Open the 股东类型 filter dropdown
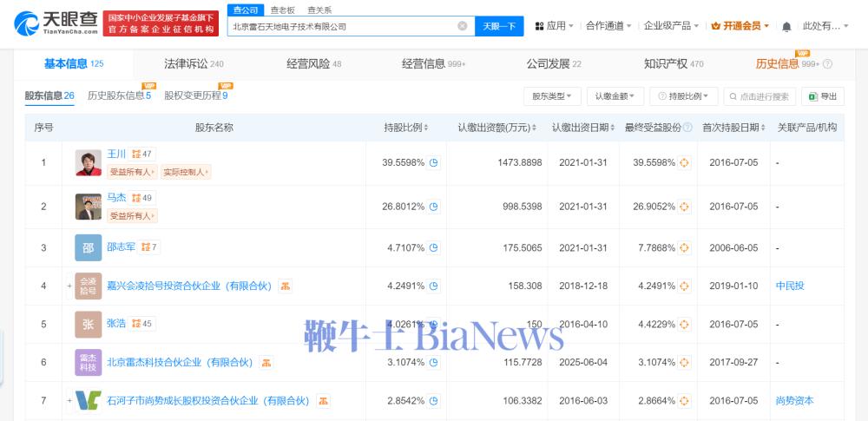 (x=552, y=96)
